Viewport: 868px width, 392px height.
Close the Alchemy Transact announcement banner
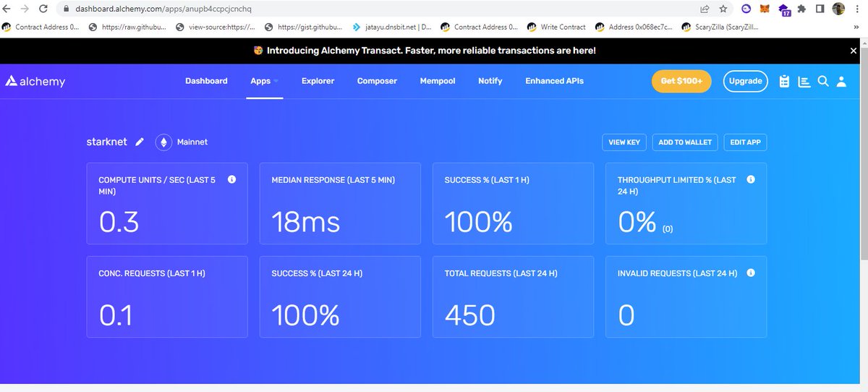[853, 51]
